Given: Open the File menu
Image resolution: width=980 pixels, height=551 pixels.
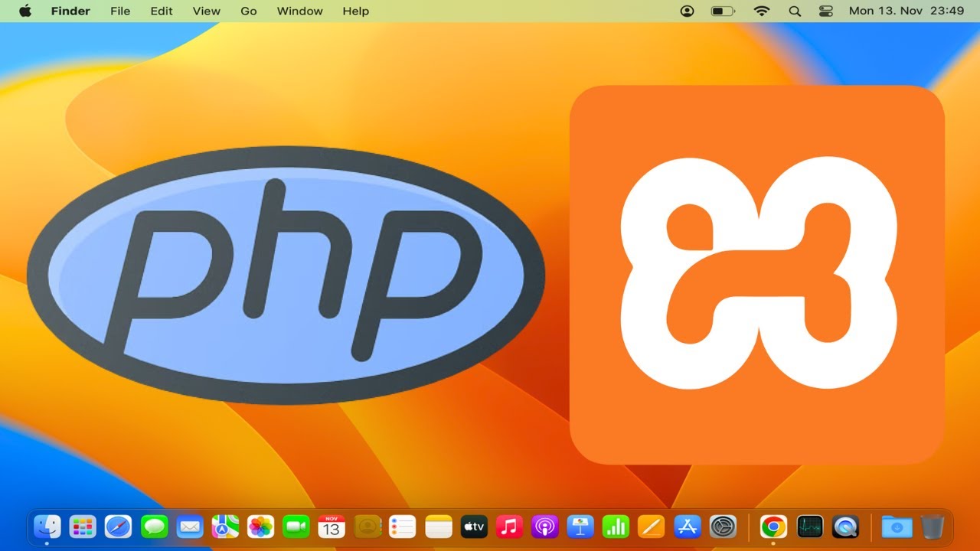Looking at the screenshot, I should [x=120, y=11].
